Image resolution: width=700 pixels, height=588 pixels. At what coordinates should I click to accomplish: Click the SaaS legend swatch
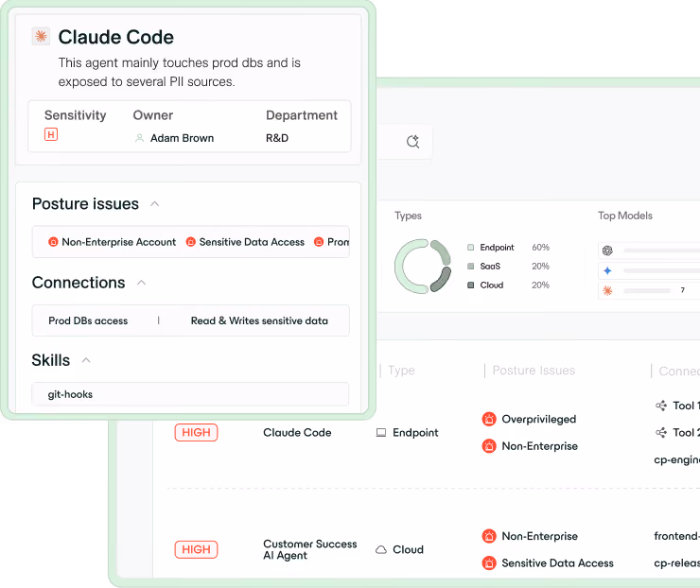point(470,267)
